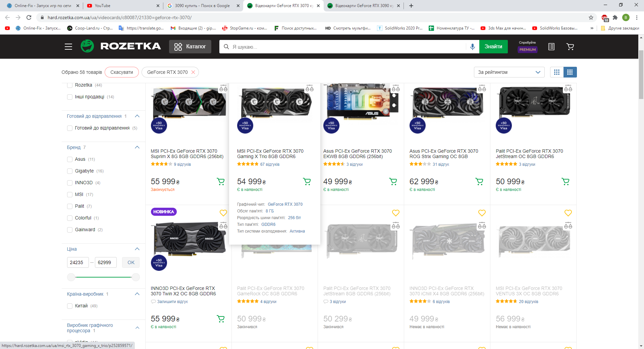This screenshot has height=349, width=644.
Task: Check the Інші продавці filter
Action: click(70, 97)
